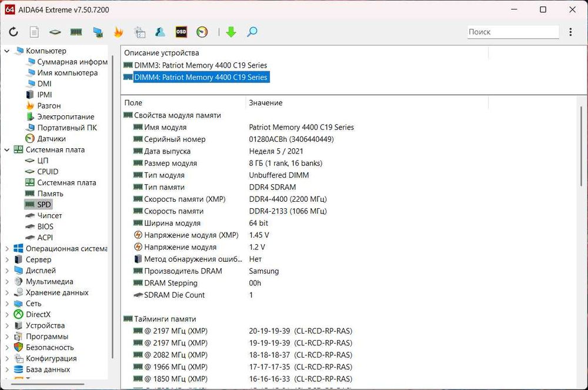Click the Серийный номер row
Image resolution: width=588 pixels, height=390 pixels.
pos(233,139)
